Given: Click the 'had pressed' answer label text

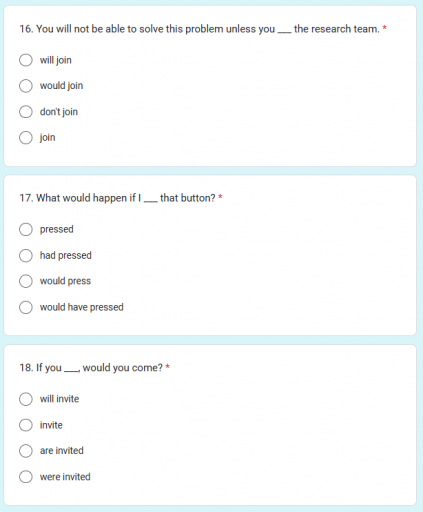Looking at the screenshot, I should [x=66, y=255].
